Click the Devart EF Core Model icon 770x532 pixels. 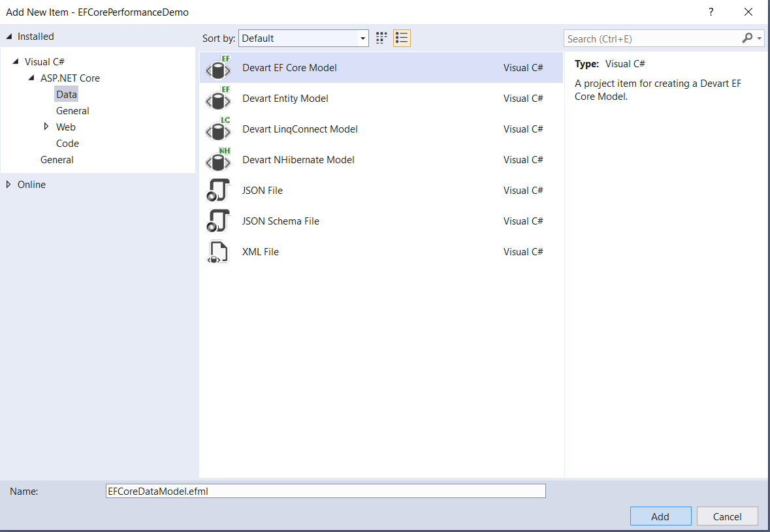[219, 68]
